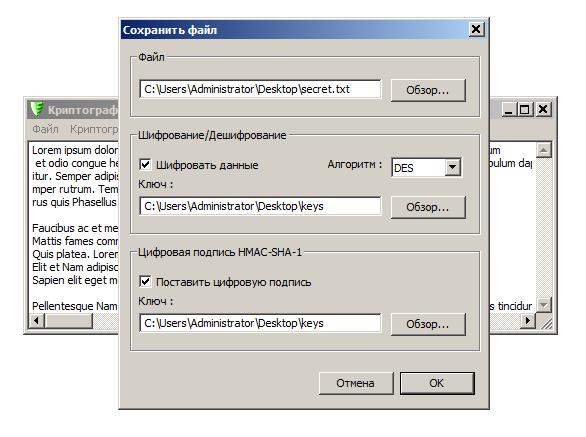The image size is (586, 437).
Task: Click the horizontal scrollbar left arrow
Action: pyautogui.click(x=37, y=321)
